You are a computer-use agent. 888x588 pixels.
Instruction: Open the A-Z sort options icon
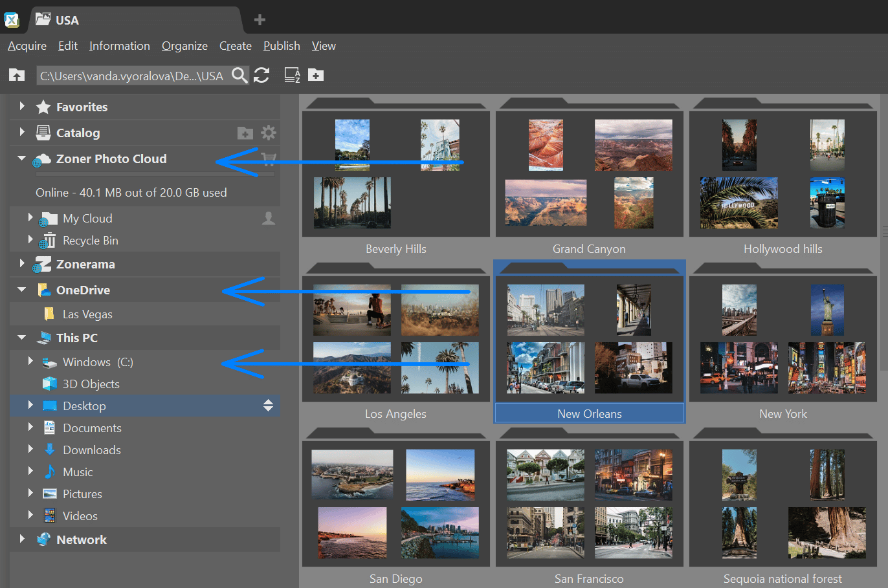(292, 75)
